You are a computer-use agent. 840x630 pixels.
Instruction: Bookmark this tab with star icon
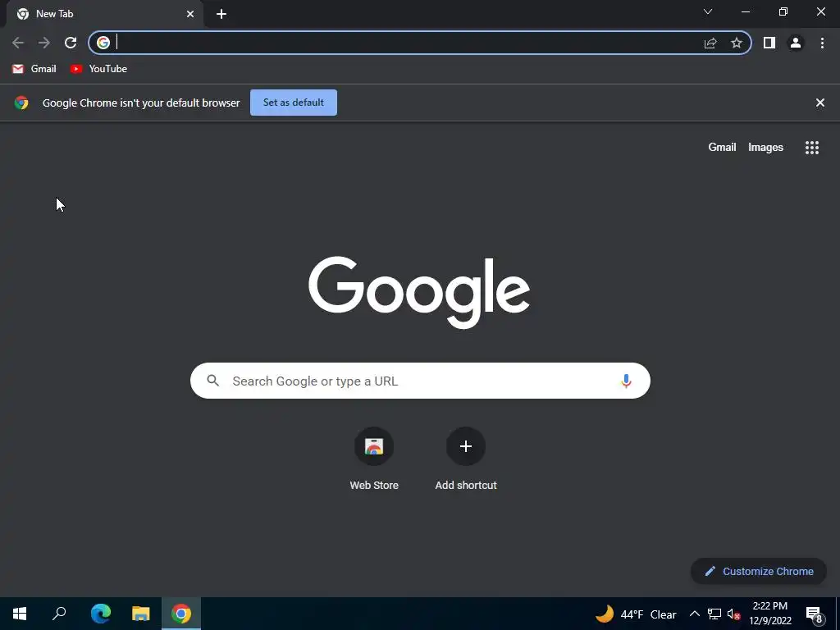click(x=737, y=43)
